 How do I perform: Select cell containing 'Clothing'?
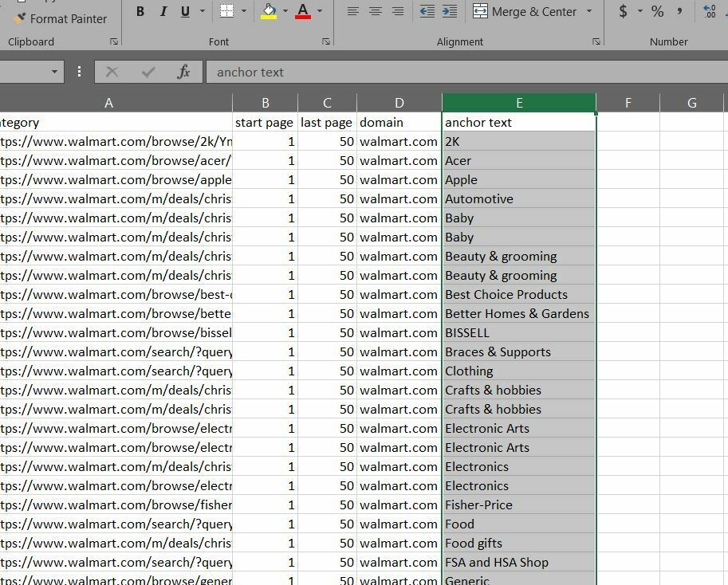(x=519, y=371)
